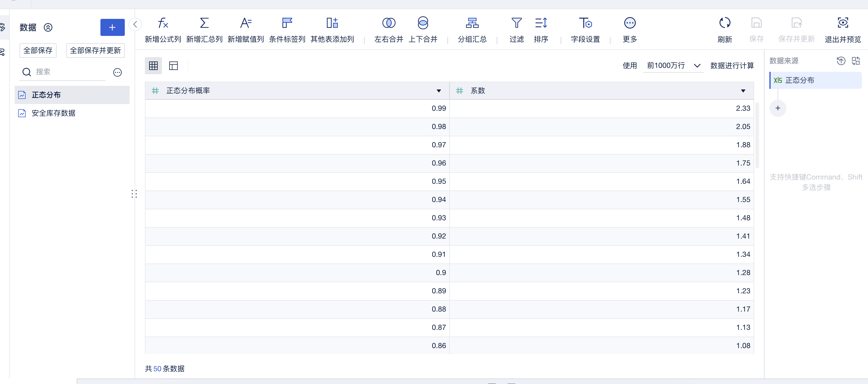
Task: Select 安全库存数据 dataset in list
Action: (x=53, y=113)
